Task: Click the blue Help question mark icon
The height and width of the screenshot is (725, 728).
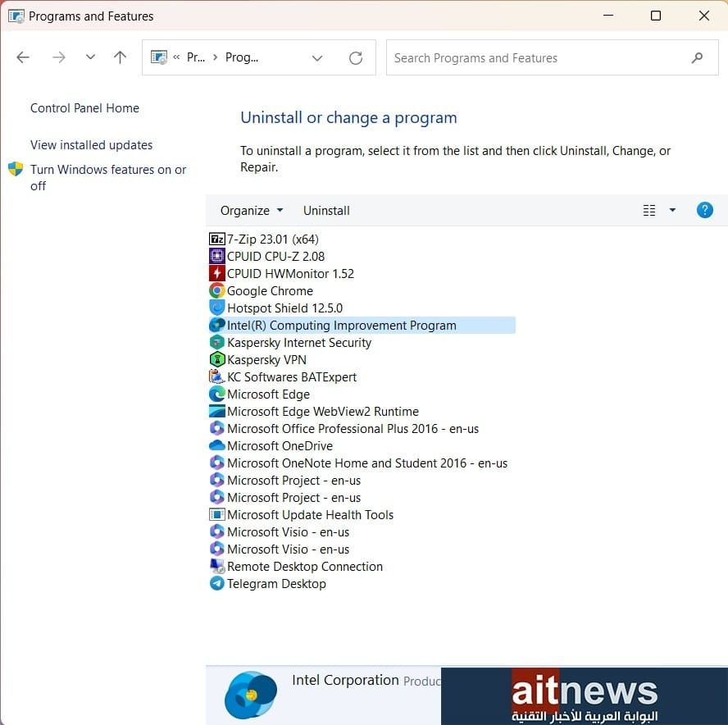Action: [x=704, y=210]
